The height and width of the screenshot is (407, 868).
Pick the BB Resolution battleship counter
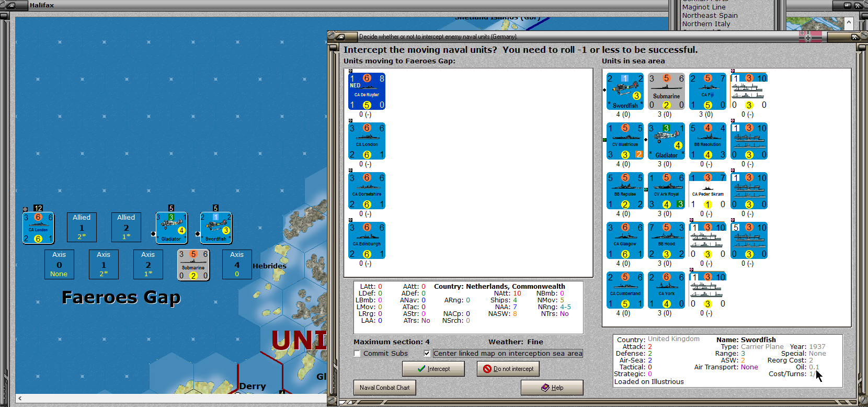coord(707,141)
